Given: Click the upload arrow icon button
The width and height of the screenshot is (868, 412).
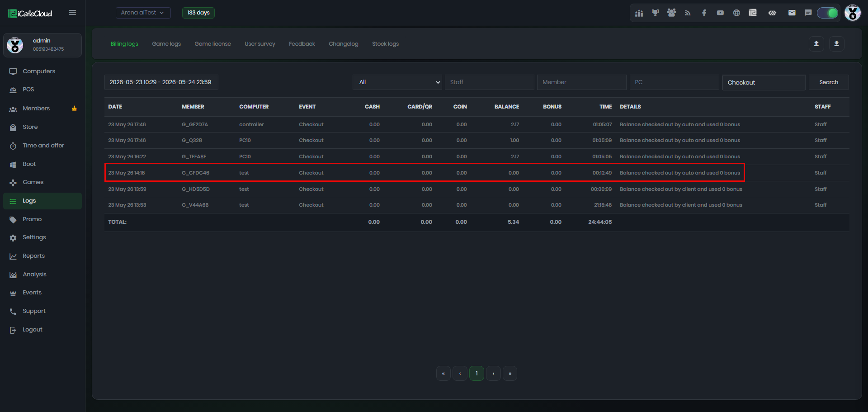Looking at the screenshot, I should [816, 43].
